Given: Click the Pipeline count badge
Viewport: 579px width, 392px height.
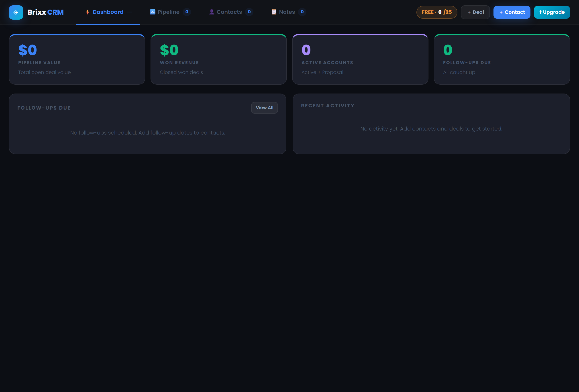Looking at the screenshot, I should 187,12.
